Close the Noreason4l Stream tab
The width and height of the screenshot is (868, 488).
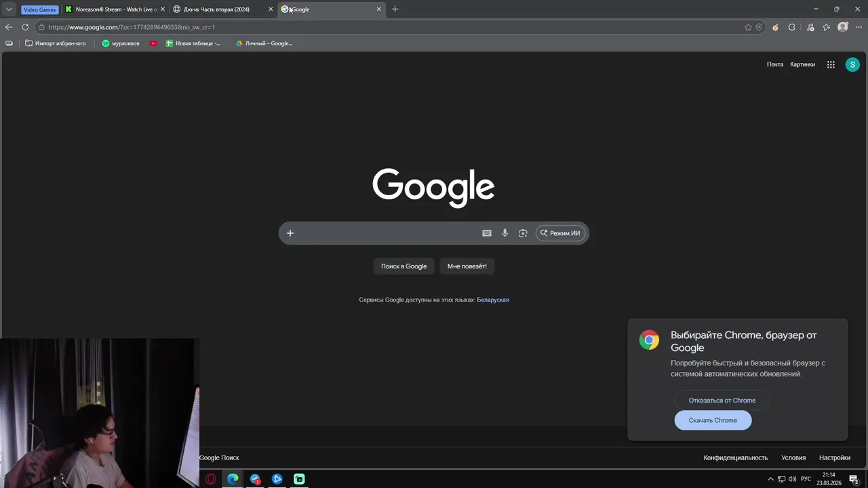tap(163, 9)
